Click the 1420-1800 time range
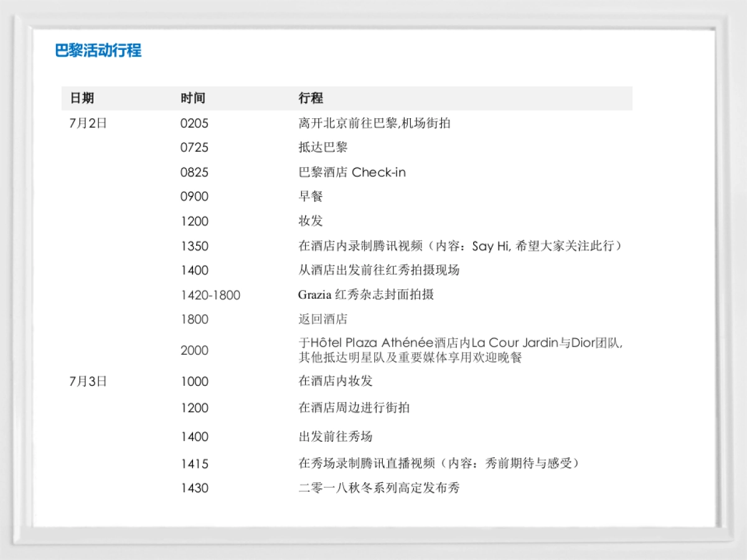 pos(210,295)
